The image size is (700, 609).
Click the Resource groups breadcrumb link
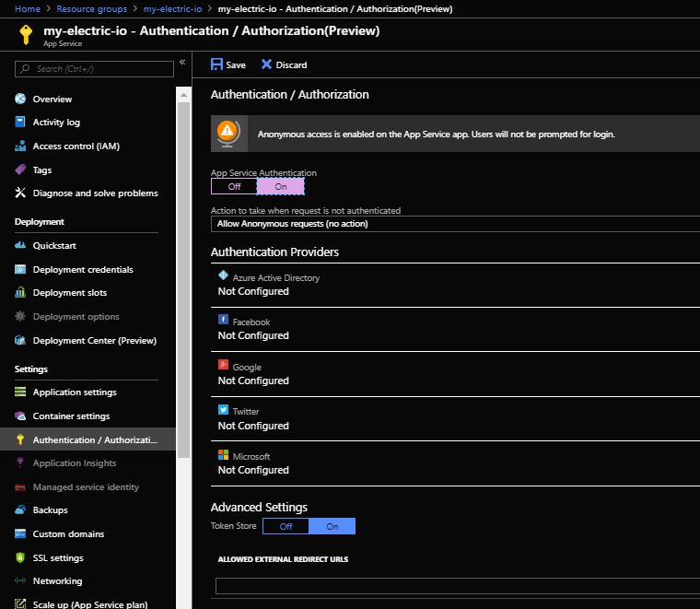91,9
